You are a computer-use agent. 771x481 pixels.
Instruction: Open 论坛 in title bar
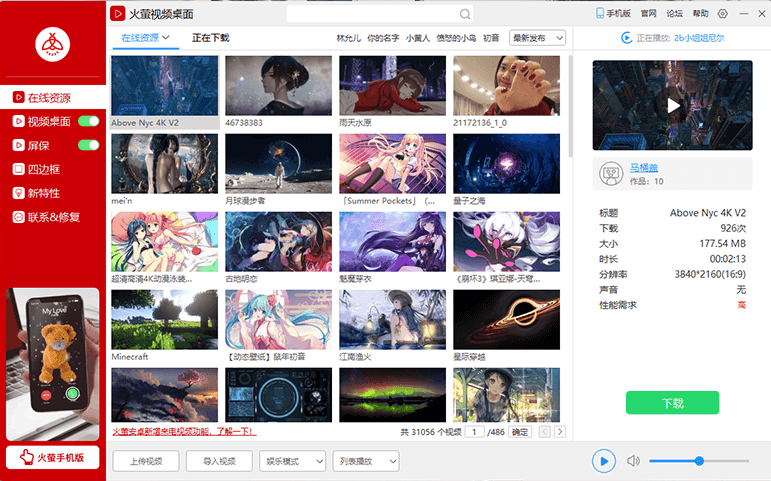tap(675, 14)
